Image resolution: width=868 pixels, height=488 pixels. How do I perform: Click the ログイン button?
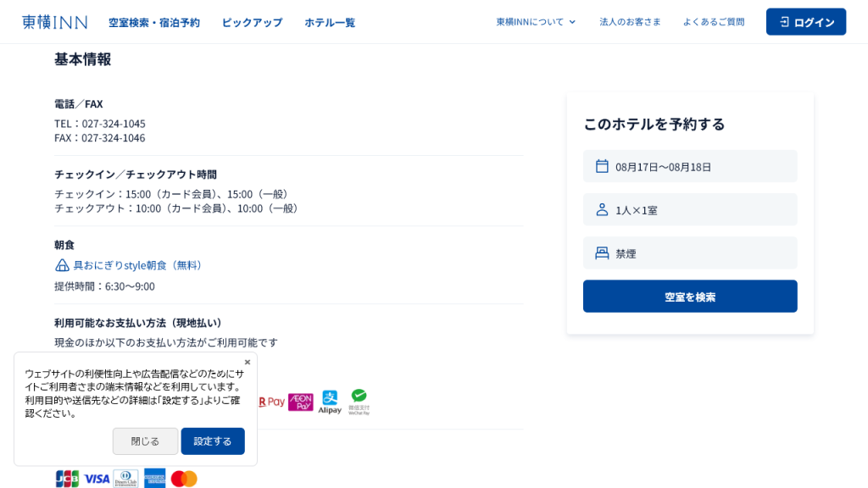[x=806, y=22]
